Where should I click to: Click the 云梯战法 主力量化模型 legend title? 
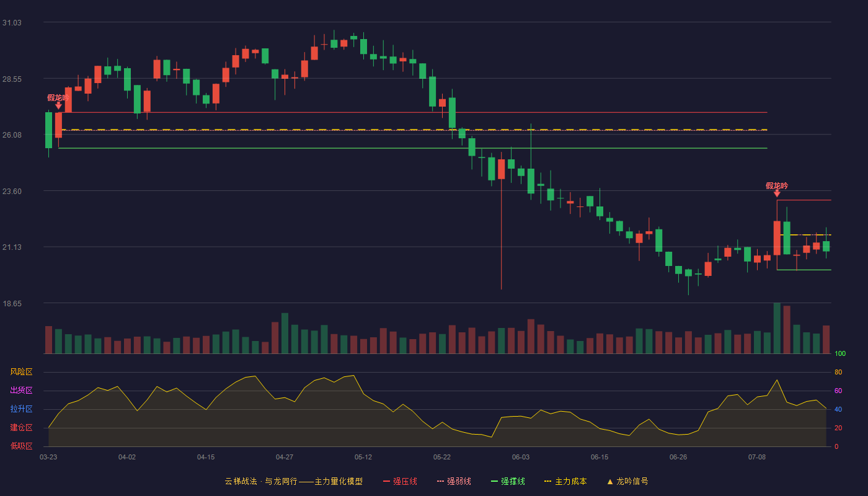pos(293,481)
